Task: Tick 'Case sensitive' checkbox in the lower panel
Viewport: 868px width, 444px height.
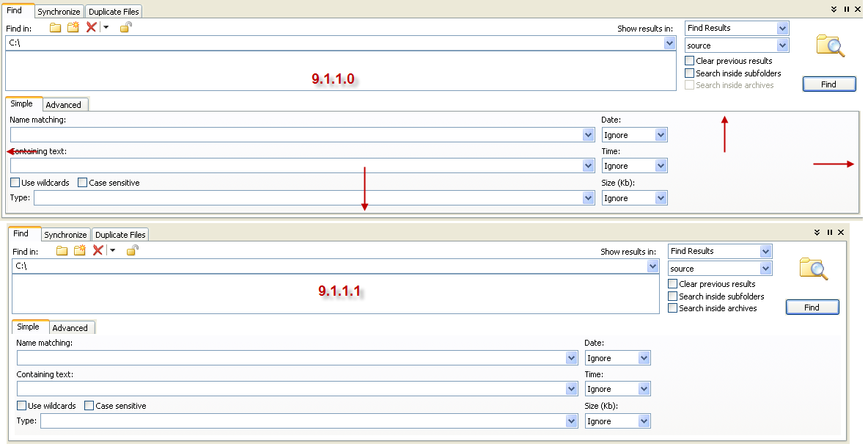Action: click(89, 406)
